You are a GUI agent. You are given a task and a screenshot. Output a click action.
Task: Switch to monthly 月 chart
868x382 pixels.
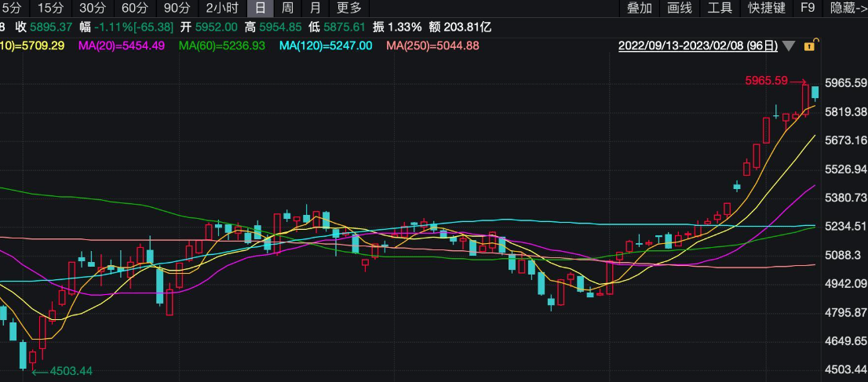(315, 8)
